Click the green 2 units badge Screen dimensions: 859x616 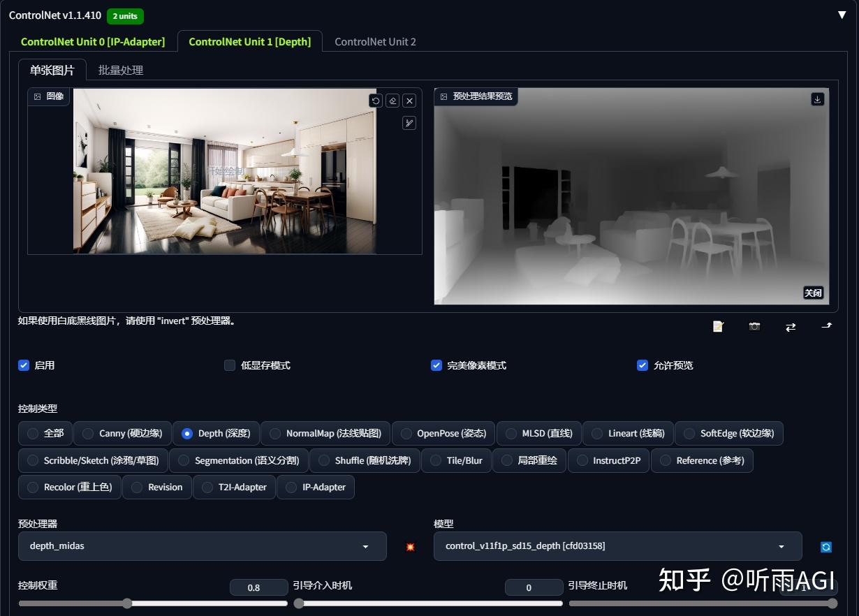coord(125,15)
